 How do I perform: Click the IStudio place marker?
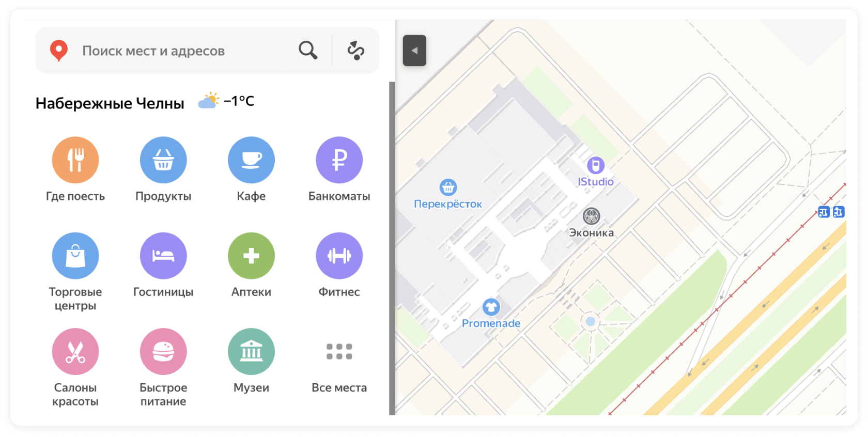[595, 165]
